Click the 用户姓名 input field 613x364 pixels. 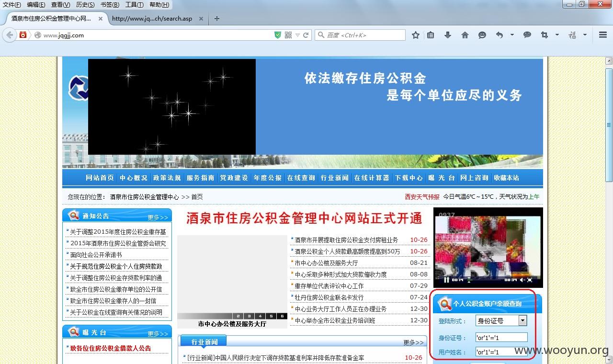coord(501,352)
